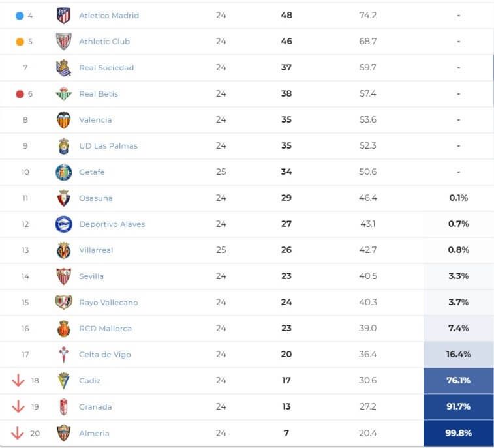Click the red relegation arrow beside Granada
The height and width of the screenshot is (448, 494).
[18, 407]
